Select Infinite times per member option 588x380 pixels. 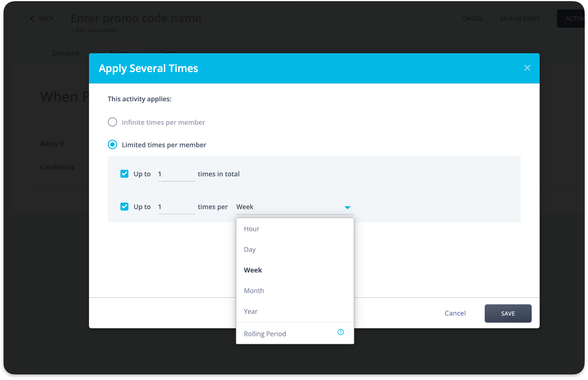(113, 122)
